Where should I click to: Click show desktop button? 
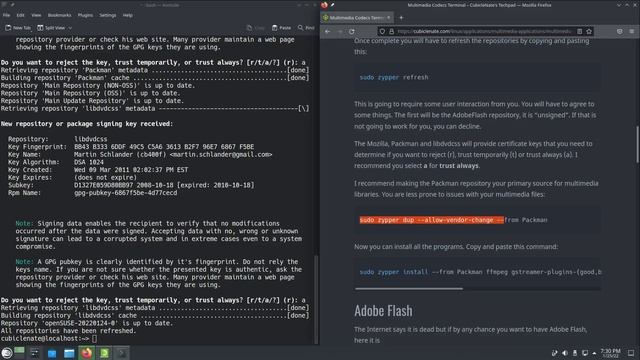[631, 353]
